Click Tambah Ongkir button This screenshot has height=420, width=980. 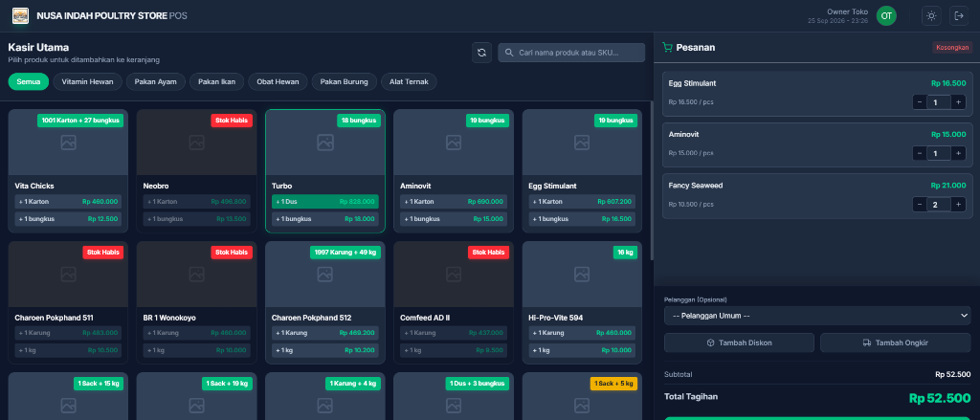coord(896,343)
